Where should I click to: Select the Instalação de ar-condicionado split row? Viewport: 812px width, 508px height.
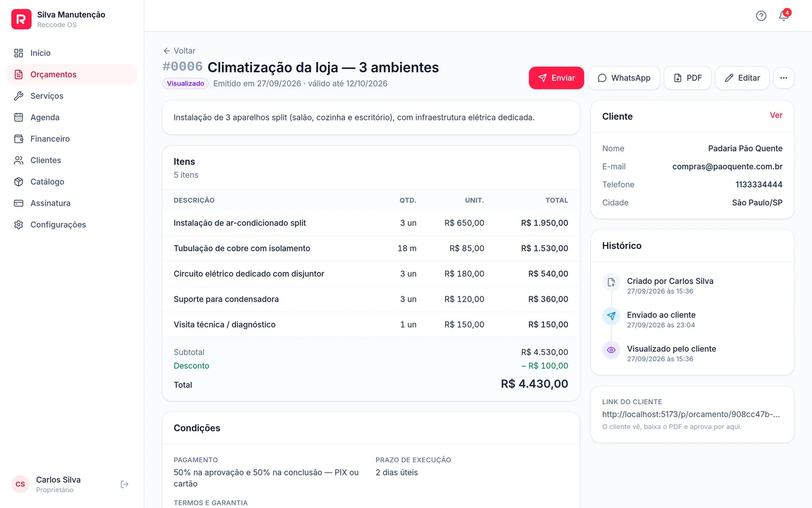(x=371, y=223)
